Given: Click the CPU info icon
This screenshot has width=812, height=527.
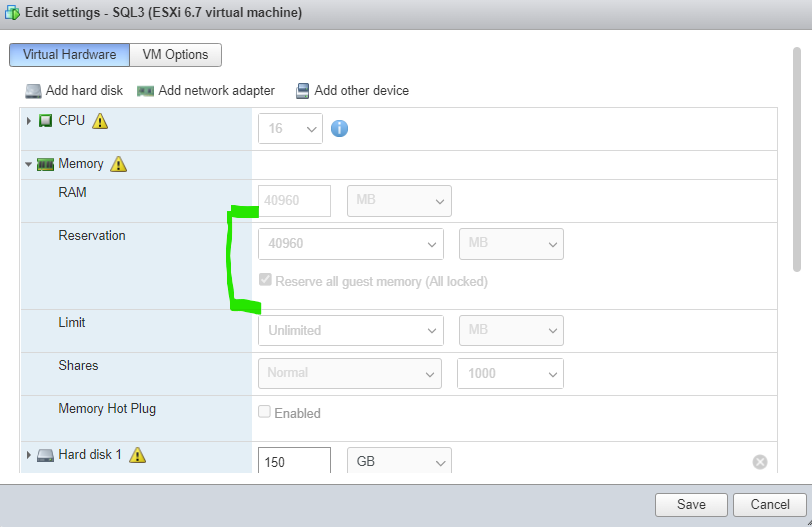Looking at the screenshot, I should pyautogui.click(x=339, y=128).
